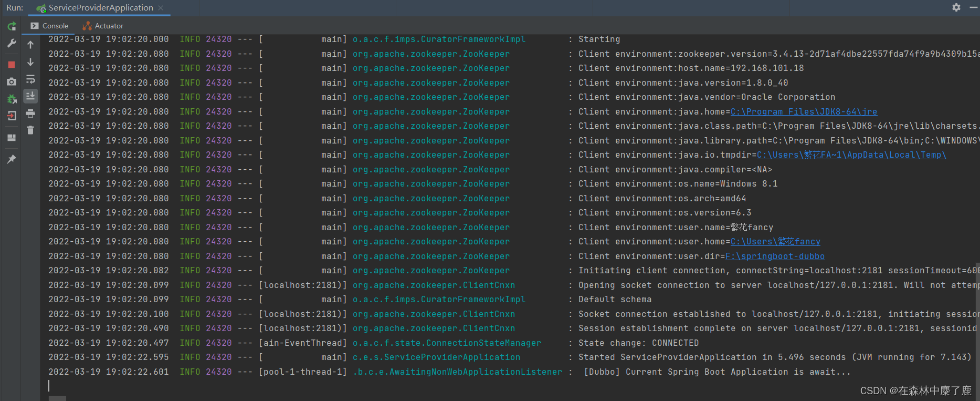Screen dimensions: 980x401
Task: Hide the Run tool window with minimize icon
Action: point(973,7)
